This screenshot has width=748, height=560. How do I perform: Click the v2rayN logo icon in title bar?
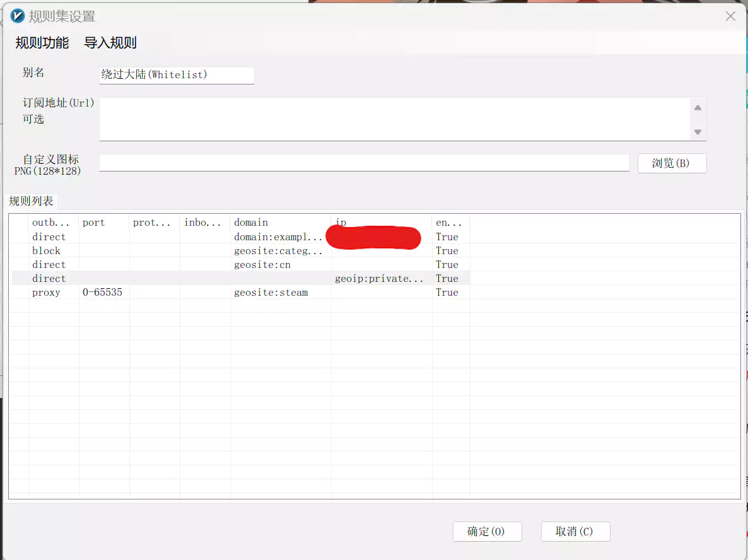tap(17, 16)
